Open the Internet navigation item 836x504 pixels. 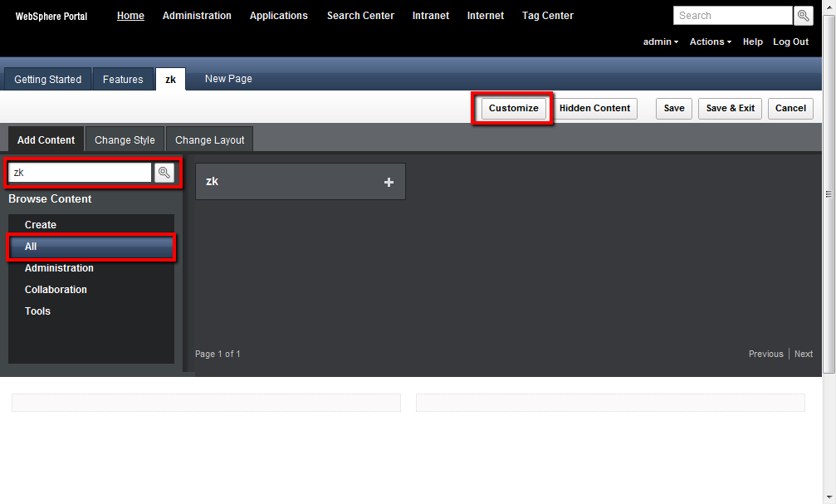(x=485, y=16)
